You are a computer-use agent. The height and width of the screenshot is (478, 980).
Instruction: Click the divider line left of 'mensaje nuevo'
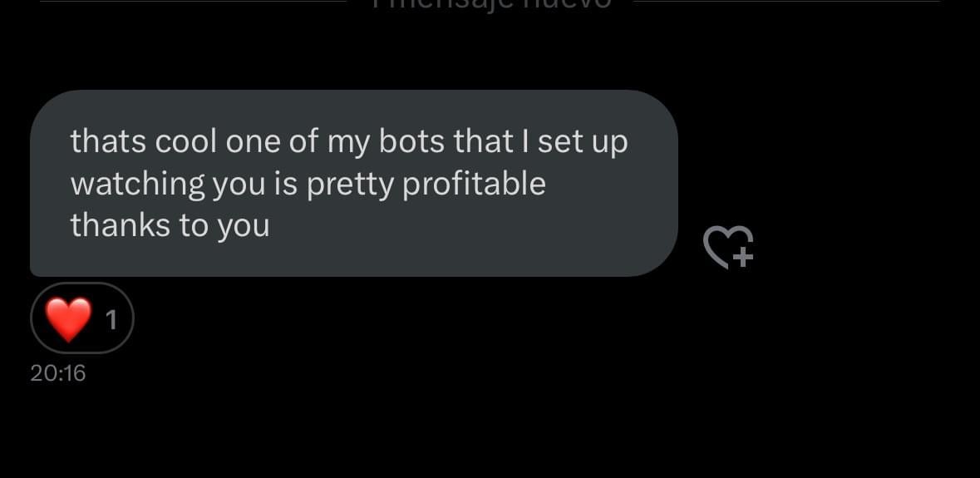coord(193,2)
